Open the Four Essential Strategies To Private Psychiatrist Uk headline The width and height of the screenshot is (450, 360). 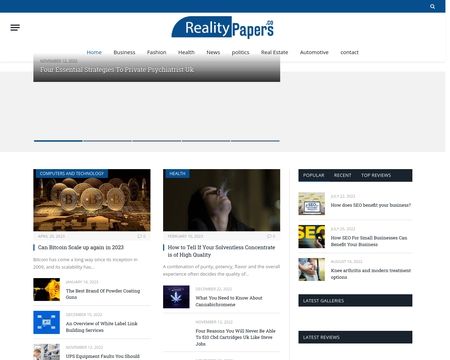coord(117,69)
